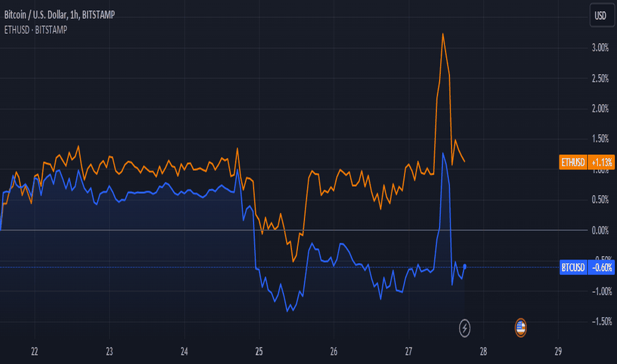Click date label 23 on time axis
617x364 pixels.
point(109,352)
